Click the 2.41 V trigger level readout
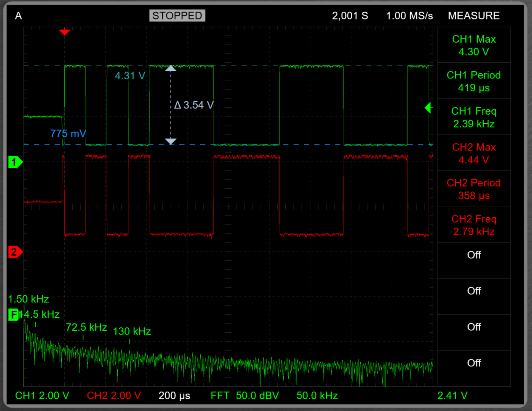This screenshot has width=532, height=411. [x=452, y=396]
